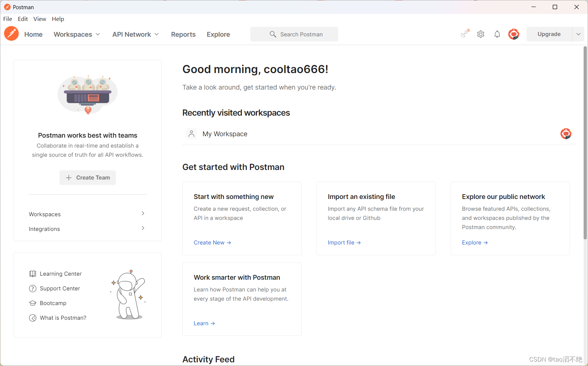Click the Search Postman field

pos(294,34)
